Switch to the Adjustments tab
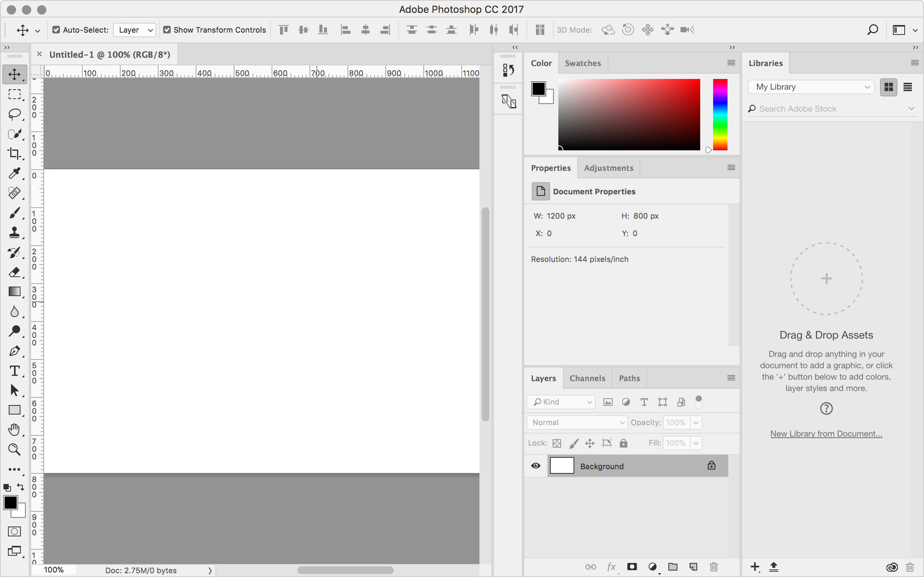 (608, 168)
